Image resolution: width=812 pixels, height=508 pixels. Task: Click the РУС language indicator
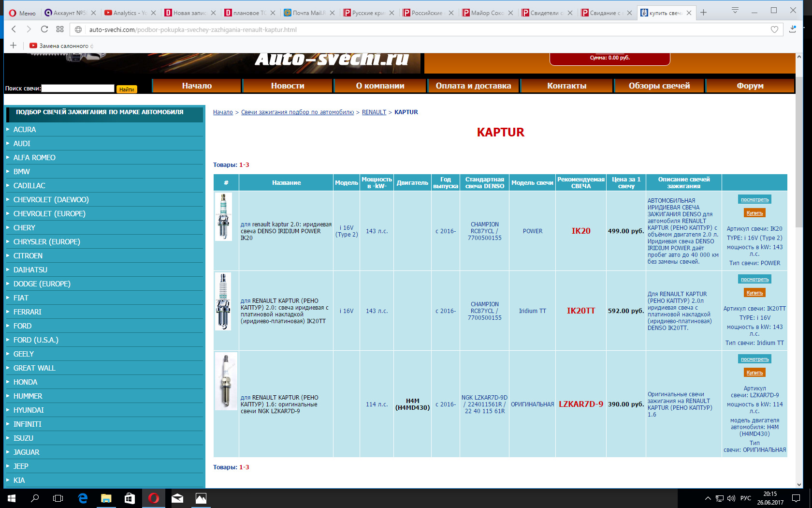point(746,498)
